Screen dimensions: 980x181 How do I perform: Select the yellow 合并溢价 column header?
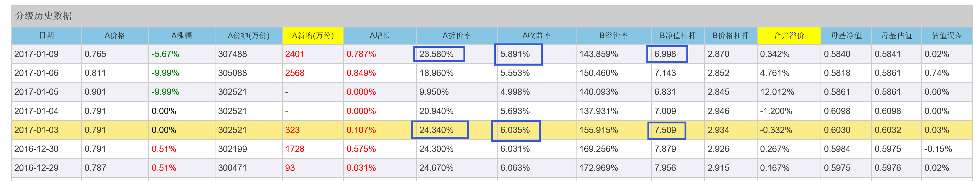point(789,36)
